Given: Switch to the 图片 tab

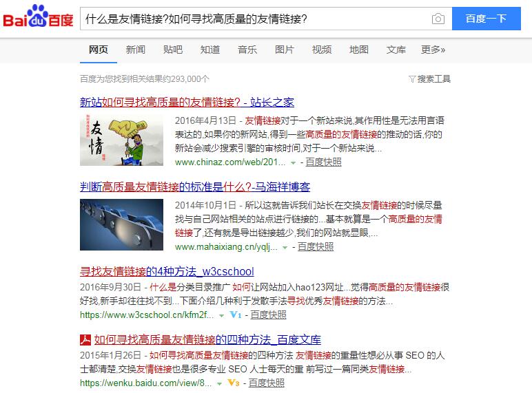Looking at the screenshot, I should [284, 50].
